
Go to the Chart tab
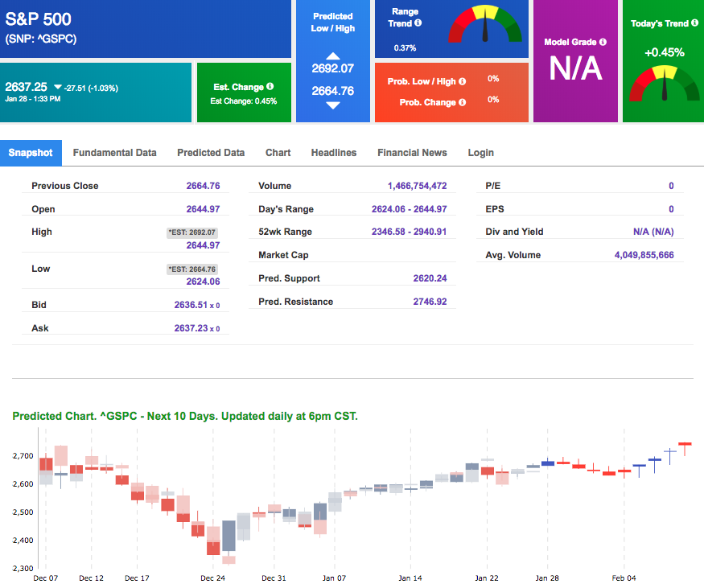tap(278, 153)
